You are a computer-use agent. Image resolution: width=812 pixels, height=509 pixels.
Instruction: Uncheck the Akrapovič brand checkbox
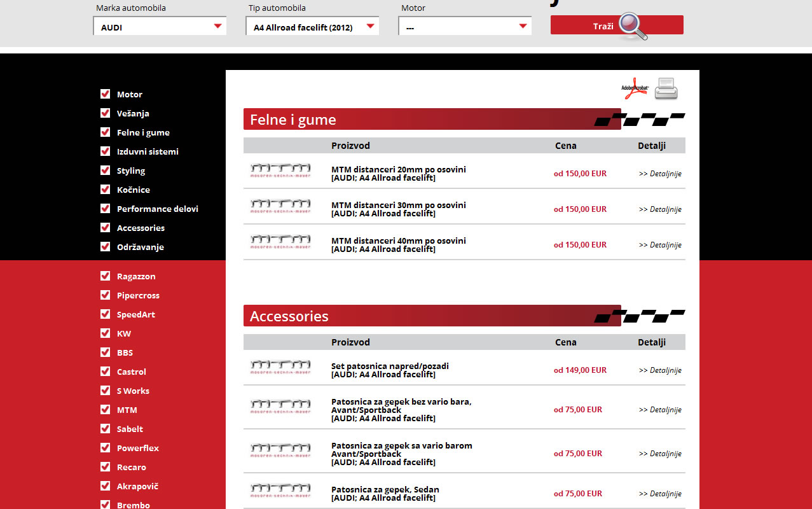pyautogui.click(x=106, y=486)
